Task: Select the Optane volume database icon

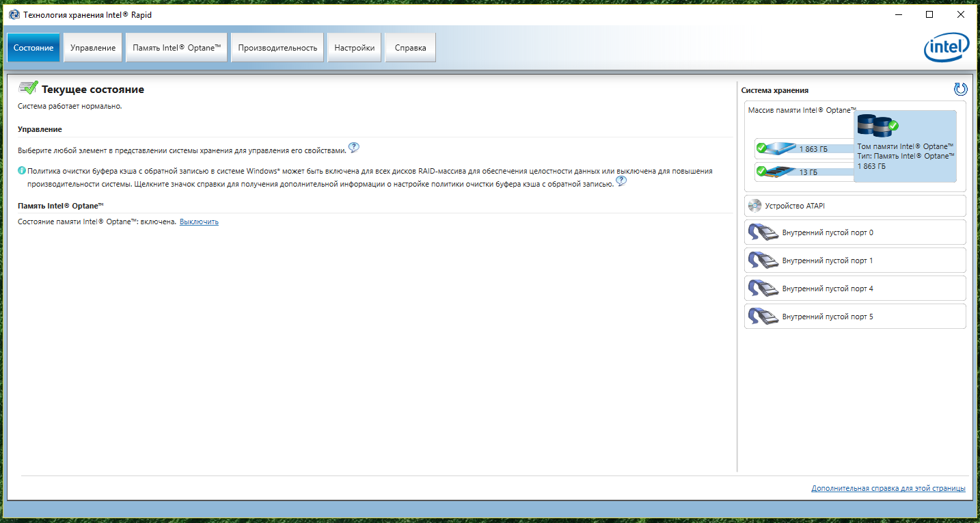Action: (877, 126)
